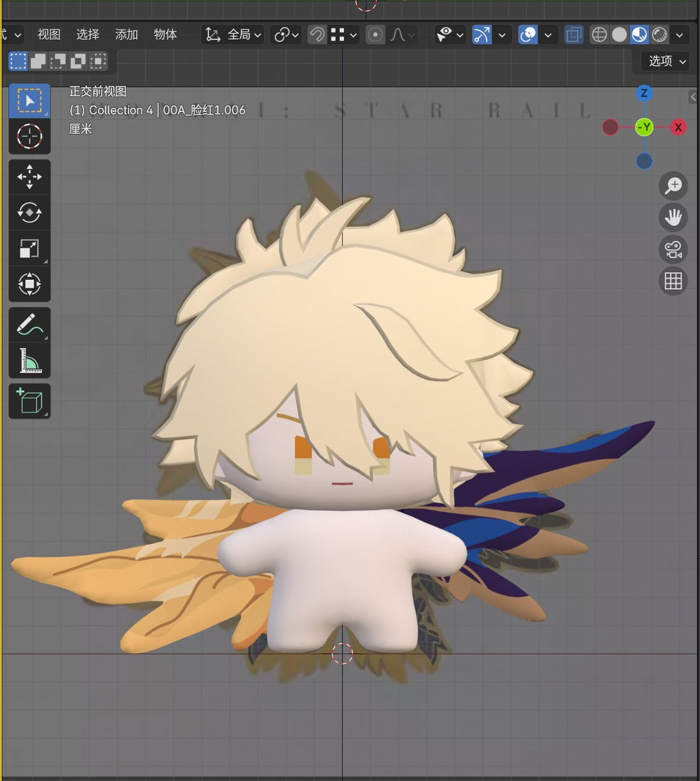Open the 选项 options dropdown

665,61
